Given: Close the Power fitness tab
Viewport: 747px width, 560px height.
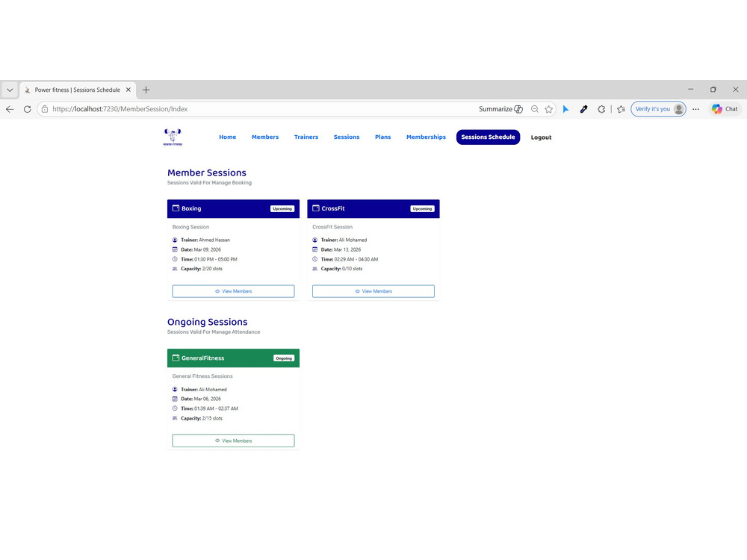Looking at the screenshot, I should click(128, 90).
